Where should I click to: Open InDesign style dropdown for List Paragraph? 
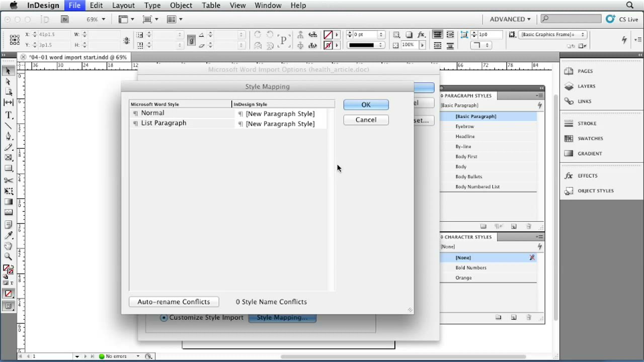click(x=280, y=124)
